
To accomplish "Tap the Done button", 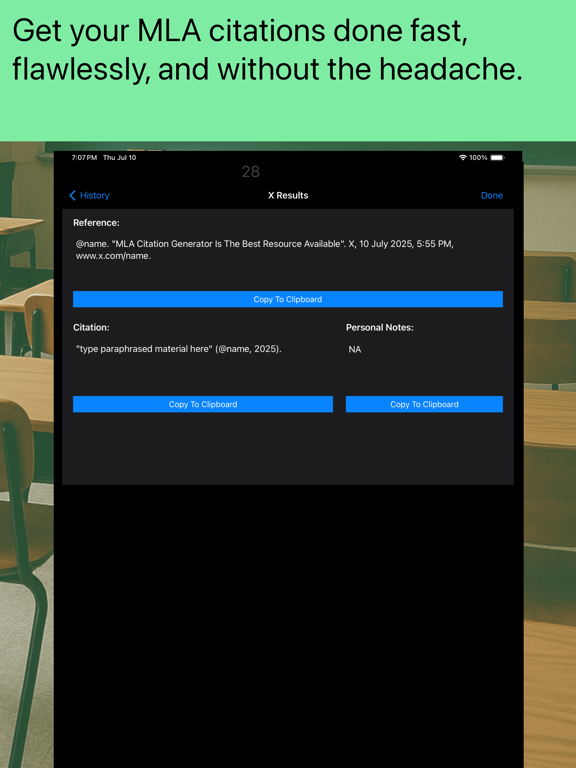I will tap(491, 195).
